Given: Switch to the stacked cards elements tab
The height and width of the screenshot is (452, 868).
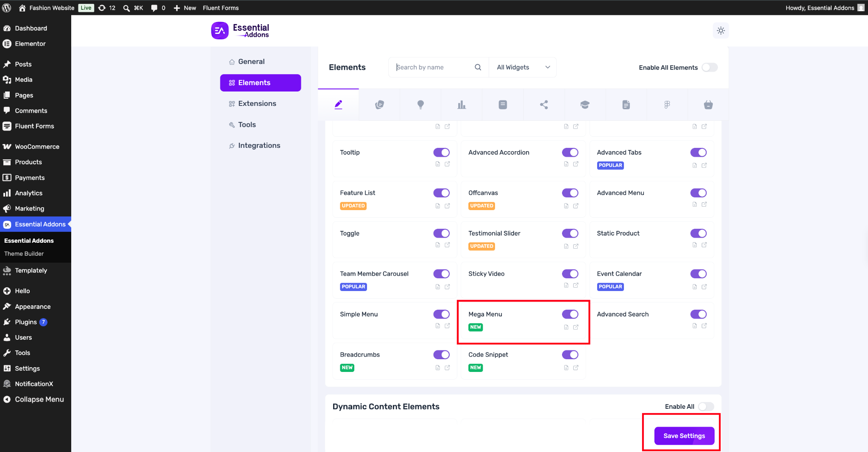Looking at the screenshot, I should tap(379, 105).
